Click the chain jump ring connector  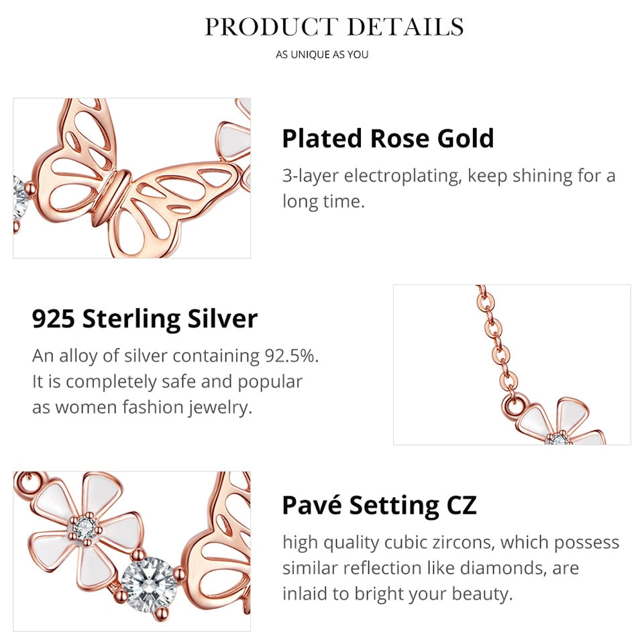click(x=513, y=407)
